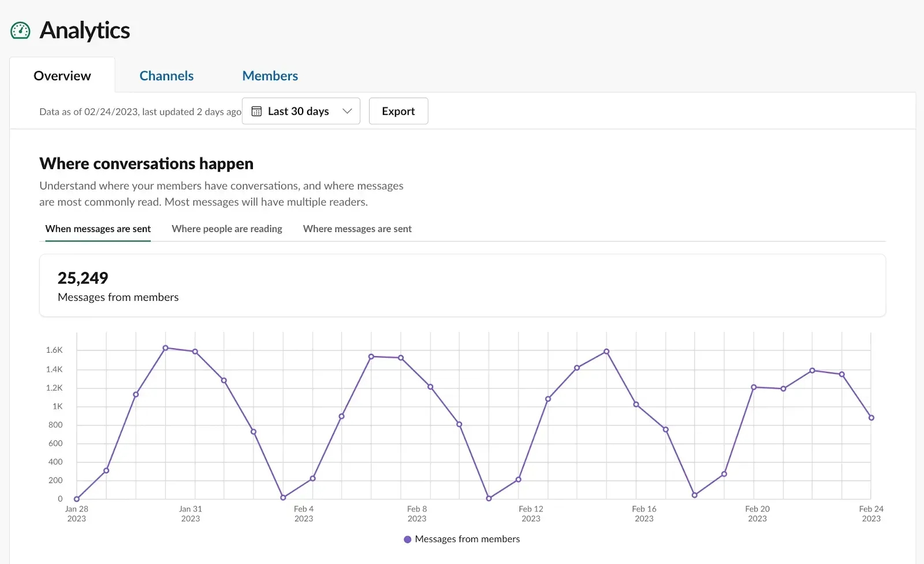This screenshot has height=564, width=924.
Task: Click the Jan 28 2023 axis label
Action: point(76,514)
